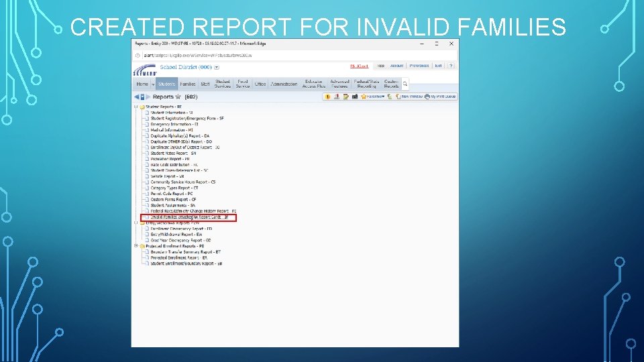The image size is (644, 362).
Task: Open Preferences
Action: tap(419, 66)
